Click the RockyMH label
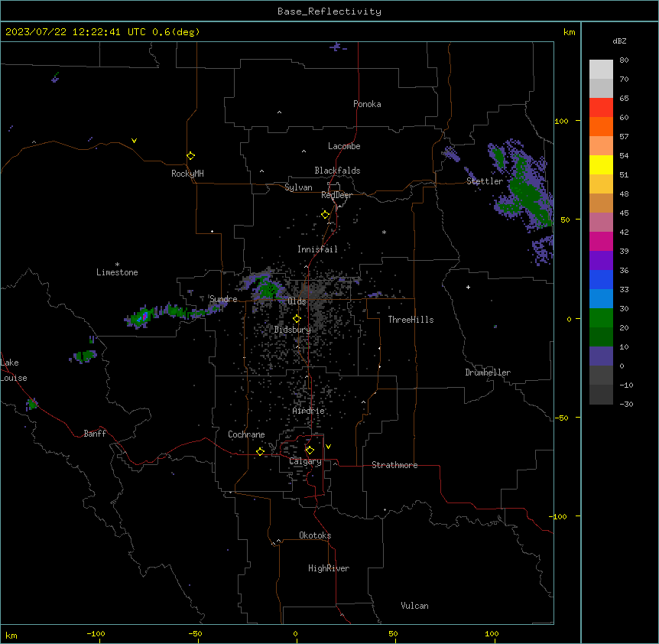 (x=187, y=174)
